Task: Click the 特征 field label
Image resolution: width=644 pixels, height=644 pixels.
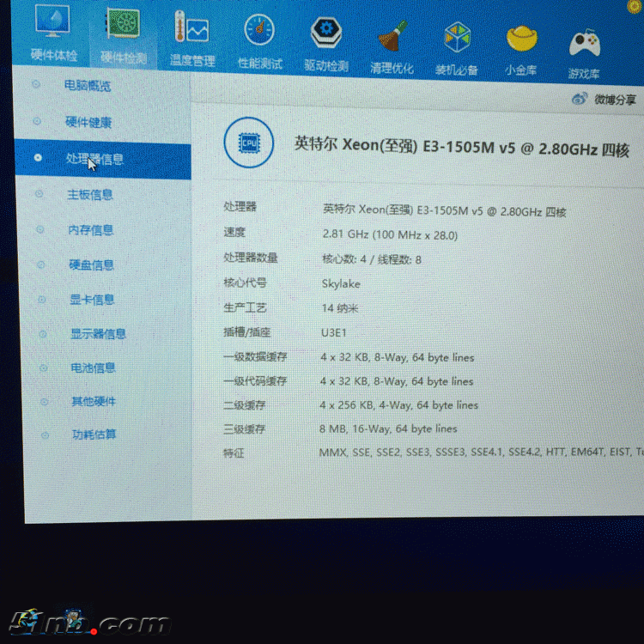Action: click(x=234, y=453)
